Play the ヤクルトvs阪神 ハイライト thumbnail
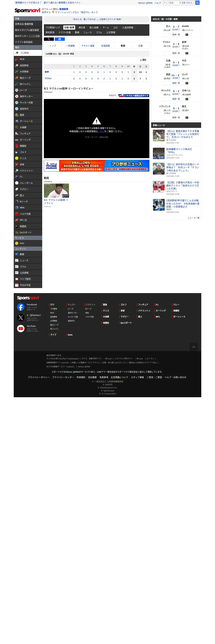 pyautogui.click(x=56, y=191)
